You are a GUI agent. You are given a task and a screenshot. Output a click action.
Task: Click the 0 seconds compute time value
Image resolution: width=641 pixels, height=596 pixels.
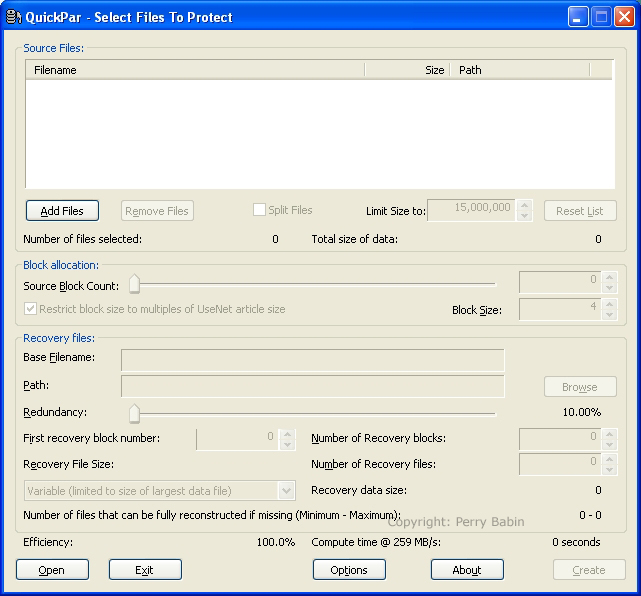point(576,542)
